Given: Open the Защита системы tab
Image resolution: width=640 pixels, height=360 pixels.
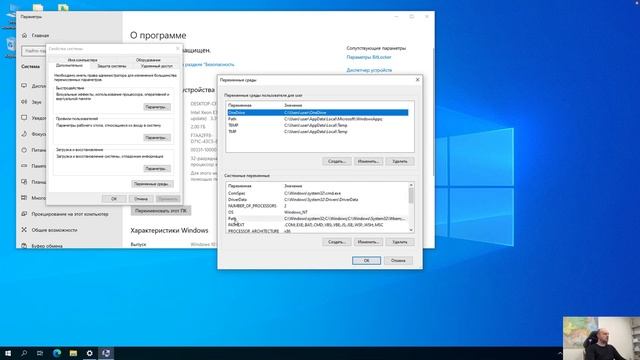Looking at the screenshot, I should point(111,66).
